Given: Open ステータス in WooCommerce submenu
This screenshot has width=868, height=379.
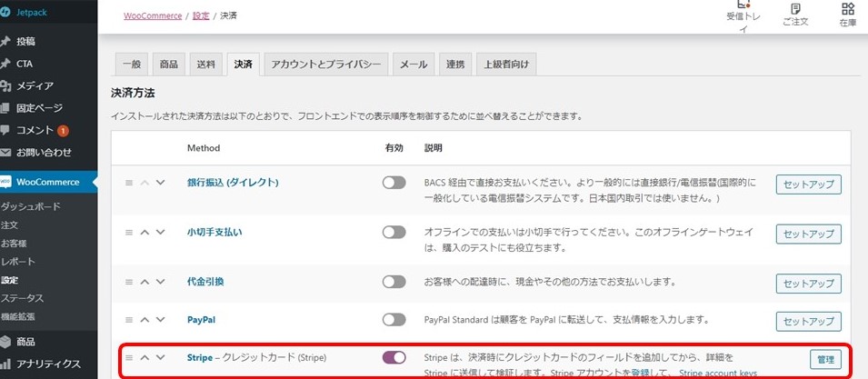Looking at the screenshot, I should [x=22, y=298].
